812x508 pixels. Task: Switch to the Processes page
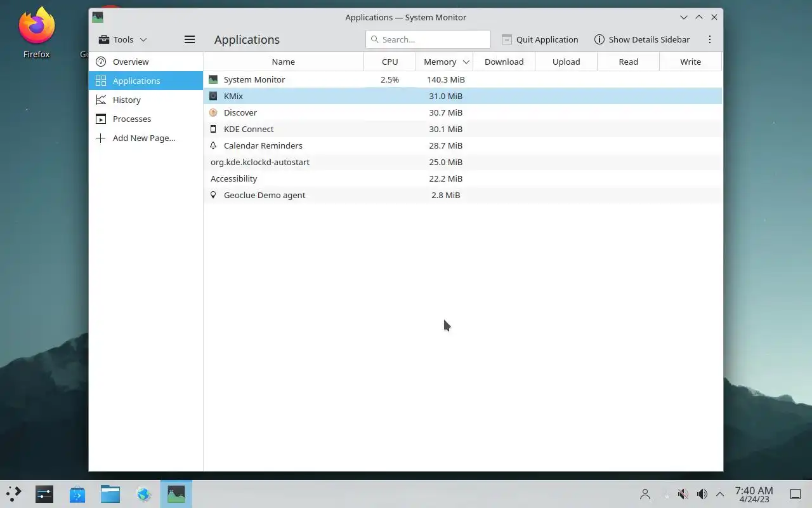(146, 119)
